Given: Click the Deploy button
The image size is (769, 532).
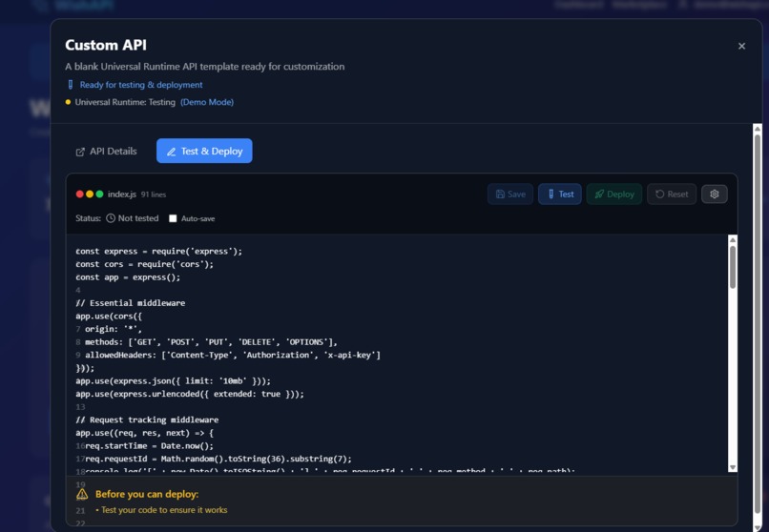Looking at the screenshot, I should (x=614, y=194).
